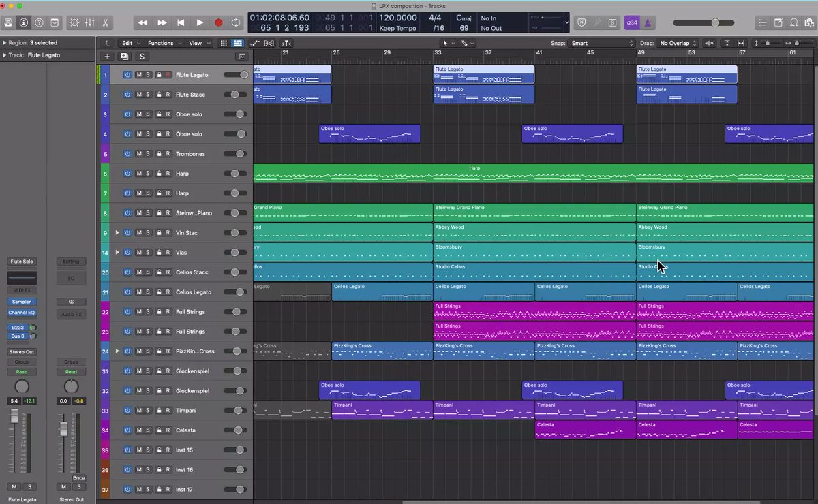Click the global Solo S header button
Screen dimensions: 818x504
(x=141, y=57)
